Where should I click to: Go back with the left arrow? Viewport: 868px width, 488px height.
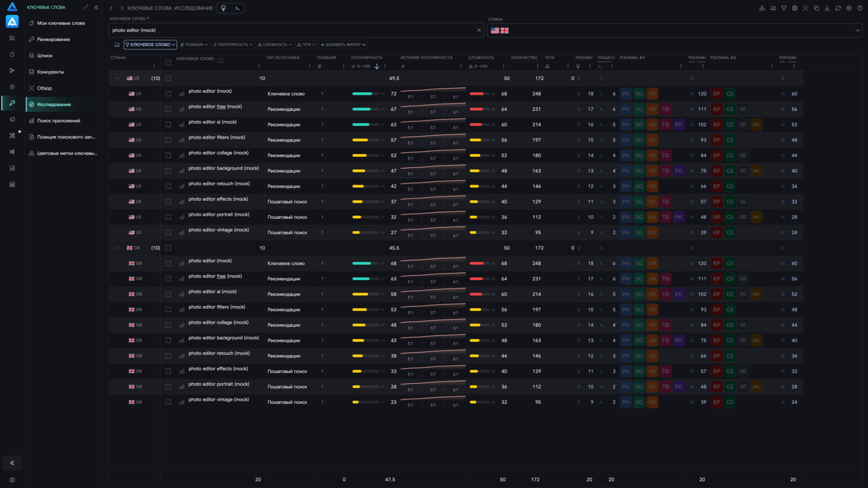click(x=112, y=8)
